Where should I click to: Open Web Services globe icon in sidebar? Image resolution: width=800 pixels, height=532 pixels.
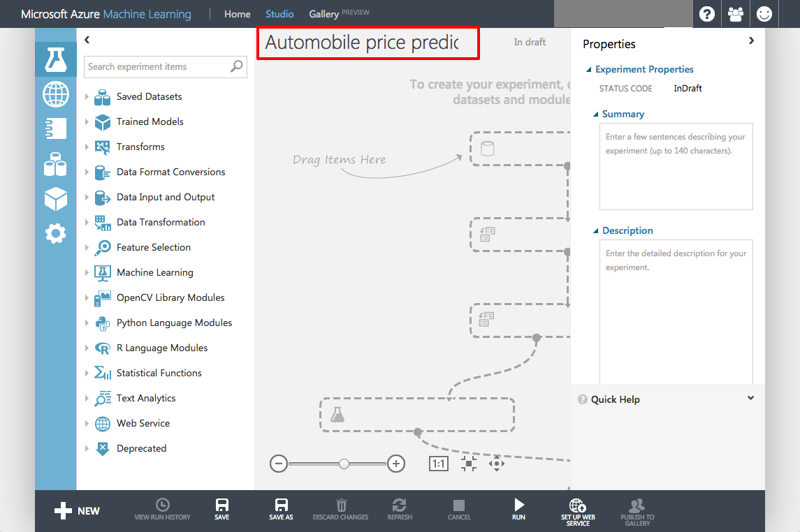[56, 94]
